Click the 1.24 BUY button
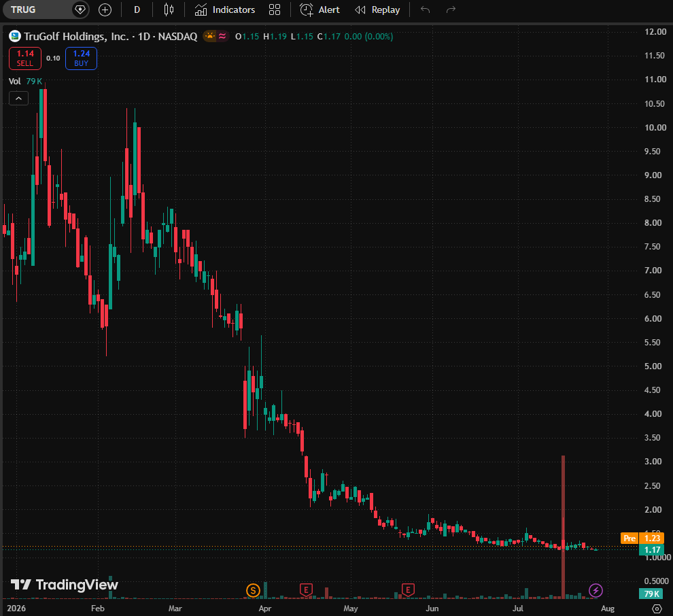Viewport: 673px width, 616px height. tap(81, 58)
